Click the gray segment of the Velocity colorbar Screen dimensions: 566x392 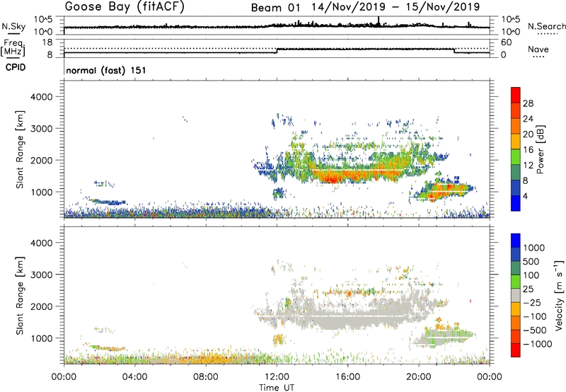point(516,296)
